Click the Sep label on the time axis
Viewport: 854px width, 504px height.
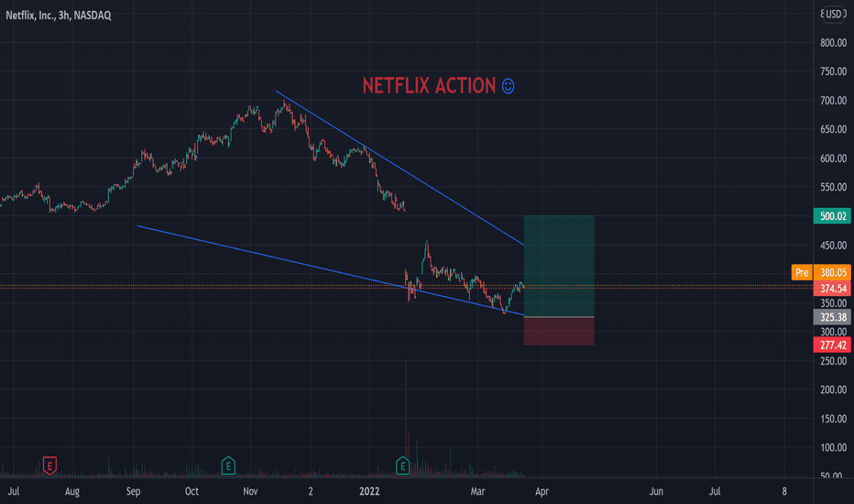coord(134,491)
